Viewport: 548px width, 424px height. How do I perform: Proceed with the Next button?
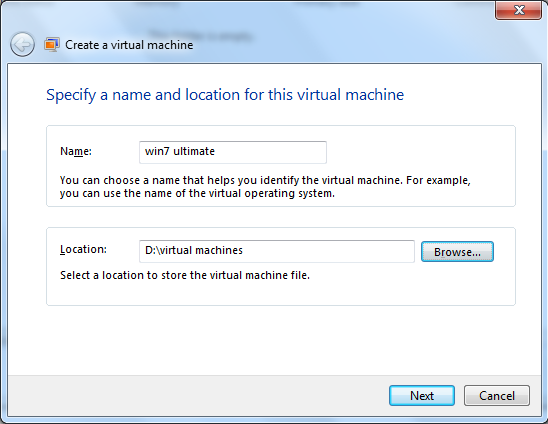[422, 396]
